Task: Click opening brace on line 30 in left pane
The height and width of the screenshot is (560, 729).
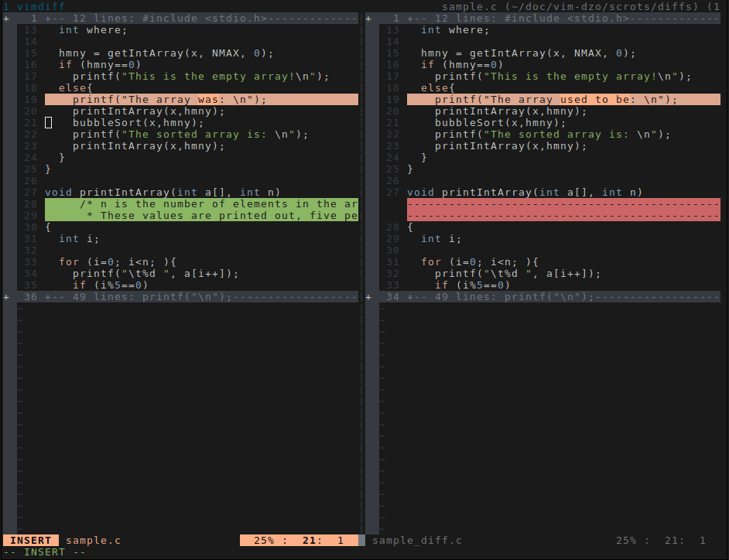Action: [x=48, y=227]
